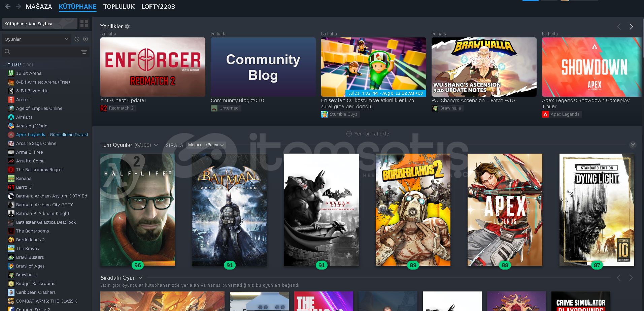Open the Dying Light cover art
Viewport: 644px width, 311px height.
coord(597,210)
